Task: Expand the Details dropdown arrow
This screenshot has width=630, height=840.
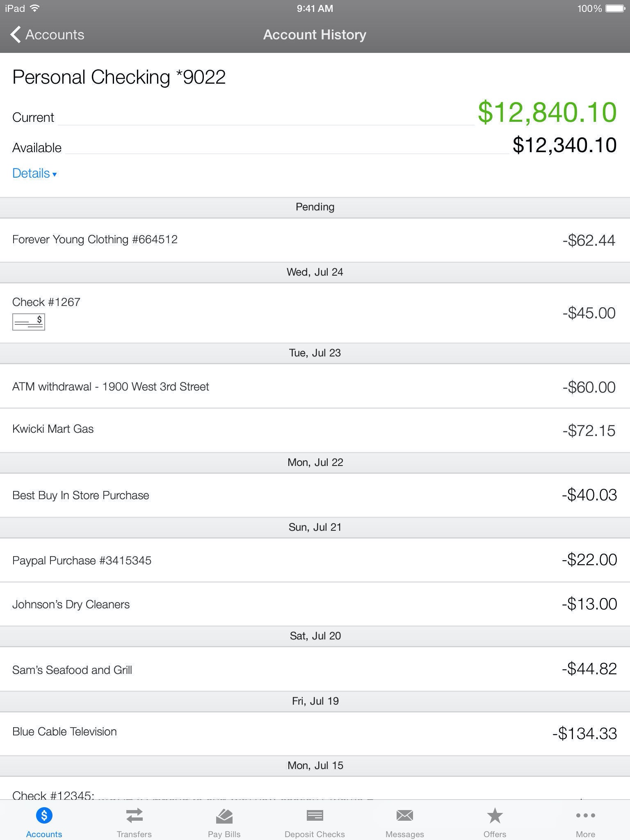Action: pos(55,174)
